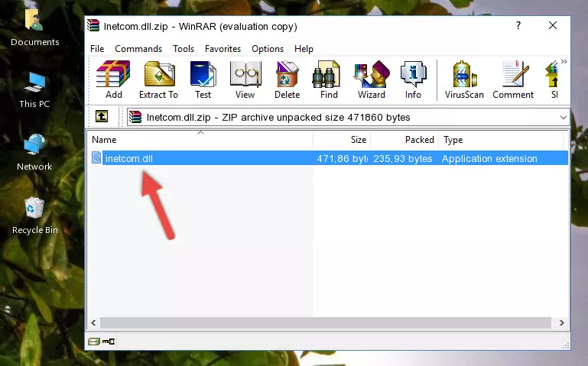
Task: Go up one folder level
Action: point(102,116)
